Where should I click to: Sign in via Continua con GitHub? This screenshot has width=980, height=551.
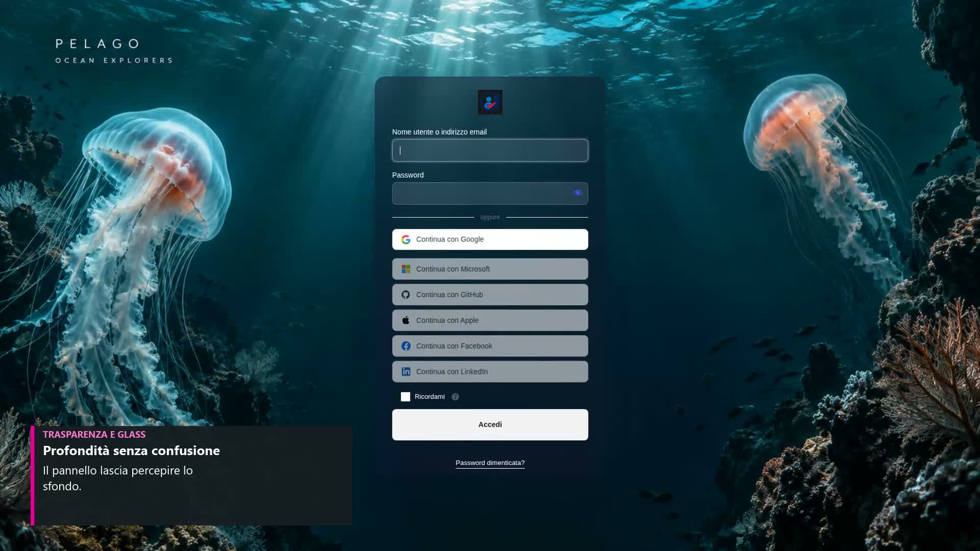490,295
